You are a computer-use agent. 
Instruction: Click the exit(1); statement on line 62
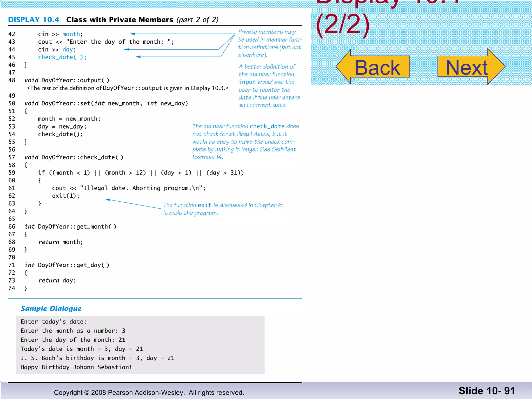point(66,196)
